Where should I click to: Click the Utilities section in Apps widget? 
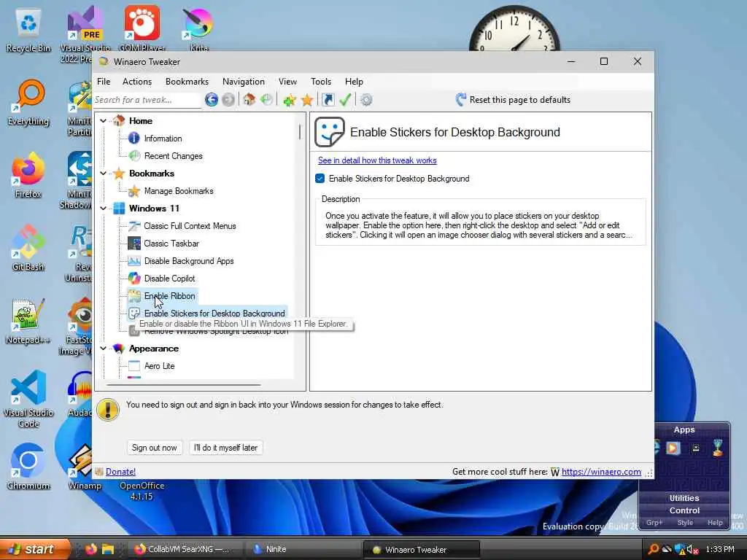[x=684, y=497]
